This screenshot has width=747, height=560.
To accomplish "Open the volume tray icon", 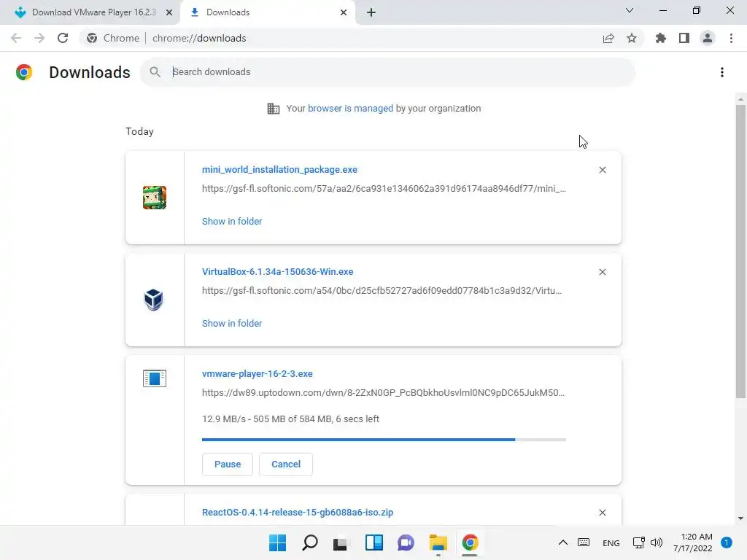I will tap(657, 542).
